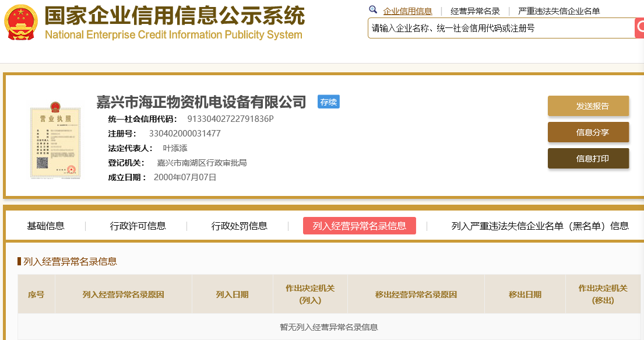Viewport: 644px width, 340px height.
Task: Click the company name 嘉兴市海正物资机电设备有限公司
Action: pos(201,102)
